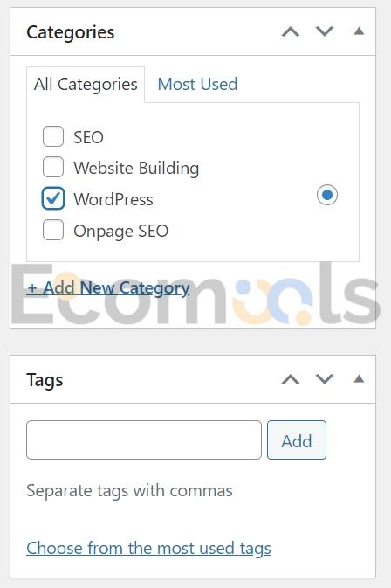The height and width of the screenshot is (588, 391).
Task: Open Choose from the most used tags
Action: pyautogui.click(x=148, y=549)
